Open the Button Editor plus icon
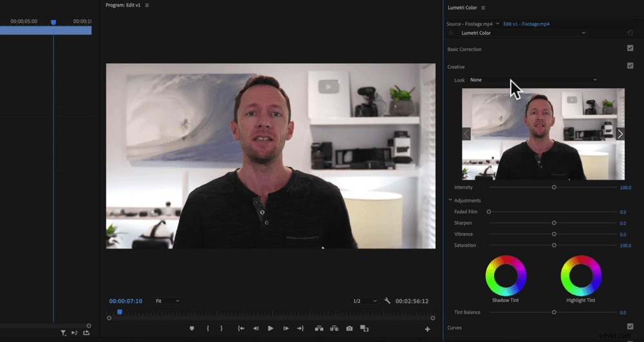 (428, 329)
